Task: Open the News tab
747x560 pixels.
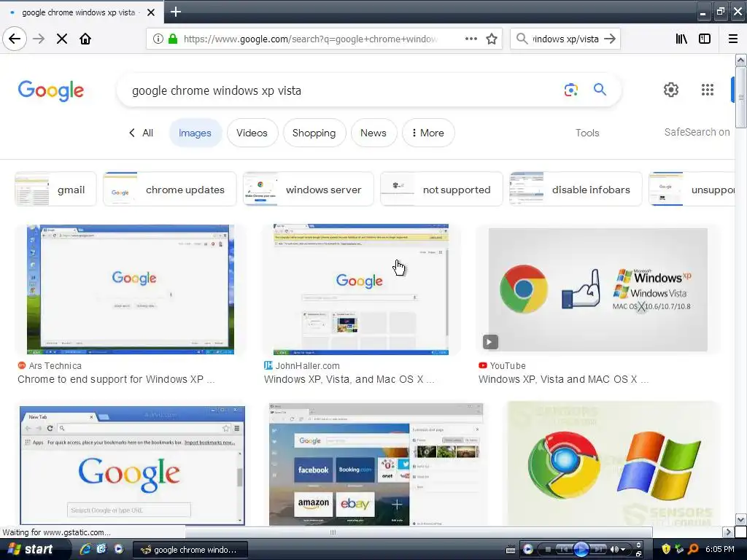Action: (373, 133)
